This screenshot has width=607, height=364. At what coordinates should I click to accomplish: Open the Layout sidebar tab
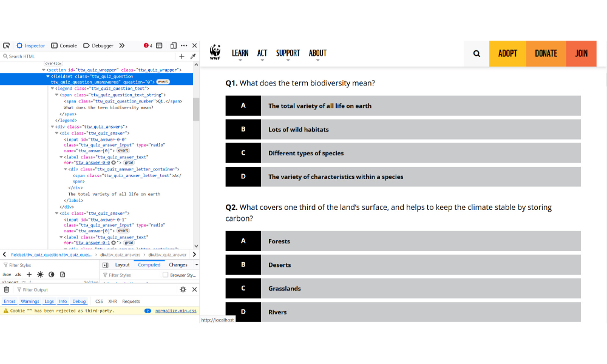pos(123,265)
